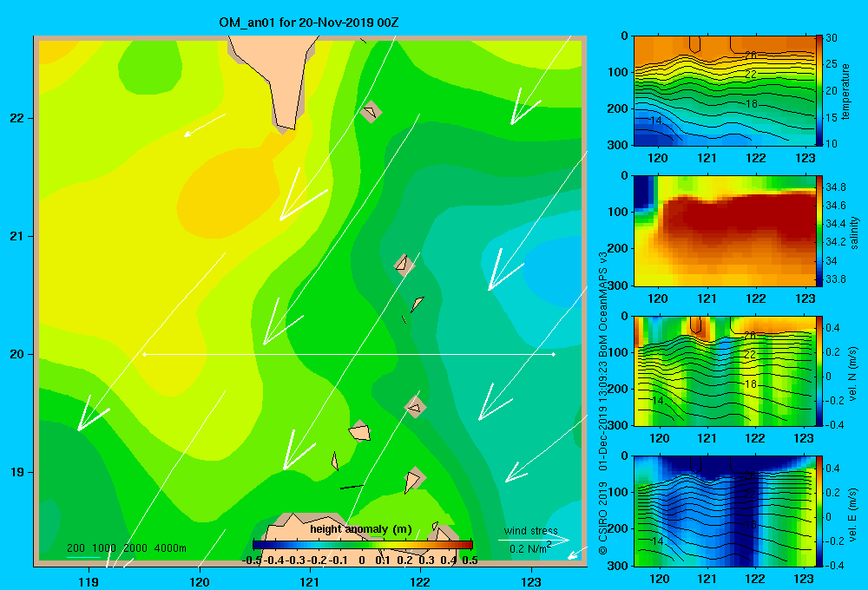The height and width of the screenshot is (590, 868).
Task: Click the 0.5 value on the height anomaly scale
Action: pos(470,560)
